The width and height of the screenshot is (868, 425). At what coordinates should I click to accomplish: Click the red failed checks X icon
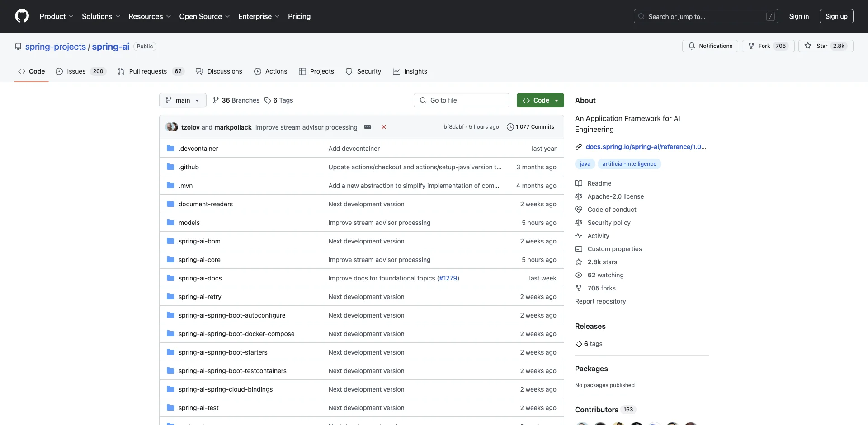pos(384,127)
